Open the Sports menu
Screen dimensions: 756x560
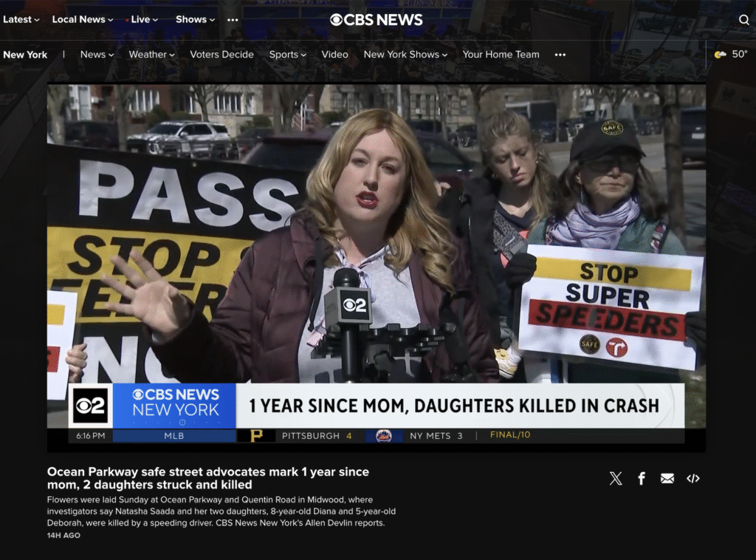click(x=287, y=55)
